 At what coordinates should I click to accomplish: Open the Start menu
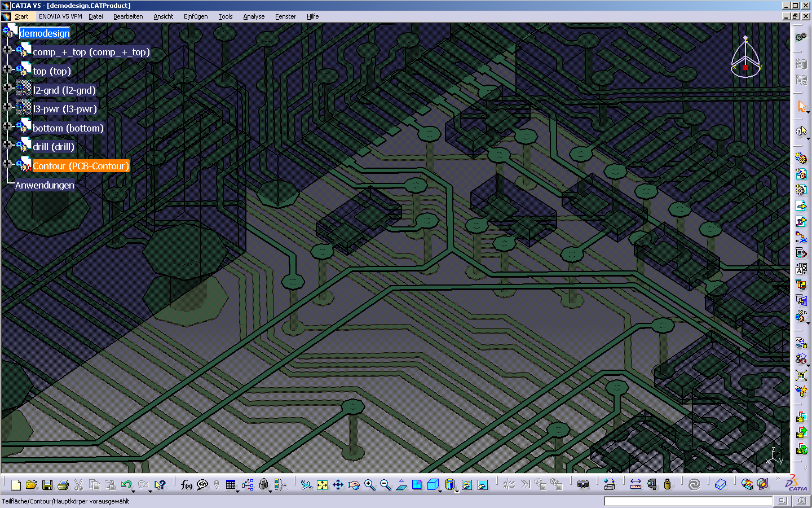pyautogui.click(x=21, y=16)
